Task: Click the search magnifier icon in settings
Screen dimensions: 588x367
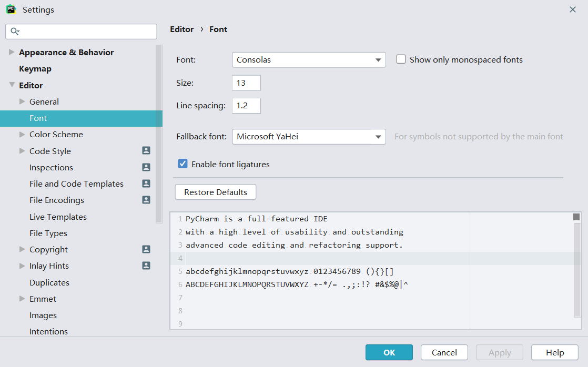Action: [x=15, y=32]
